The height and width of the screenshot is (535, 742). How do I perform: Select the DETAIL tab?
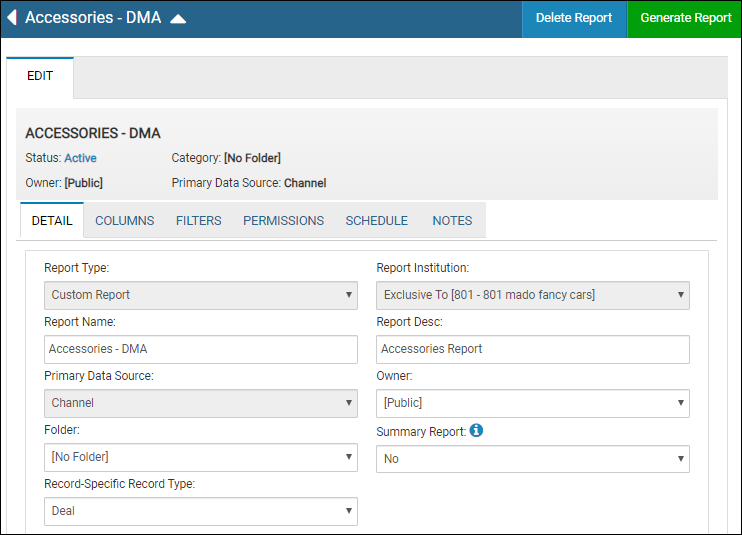click(x=52, y=221)
